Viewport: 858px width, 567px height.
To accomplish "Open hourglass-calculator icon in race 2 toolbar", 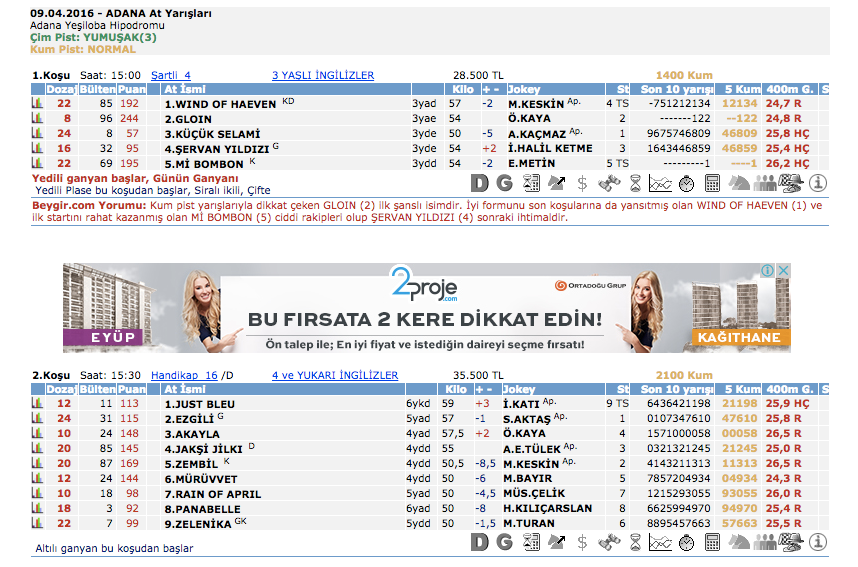I will point(531,542).
